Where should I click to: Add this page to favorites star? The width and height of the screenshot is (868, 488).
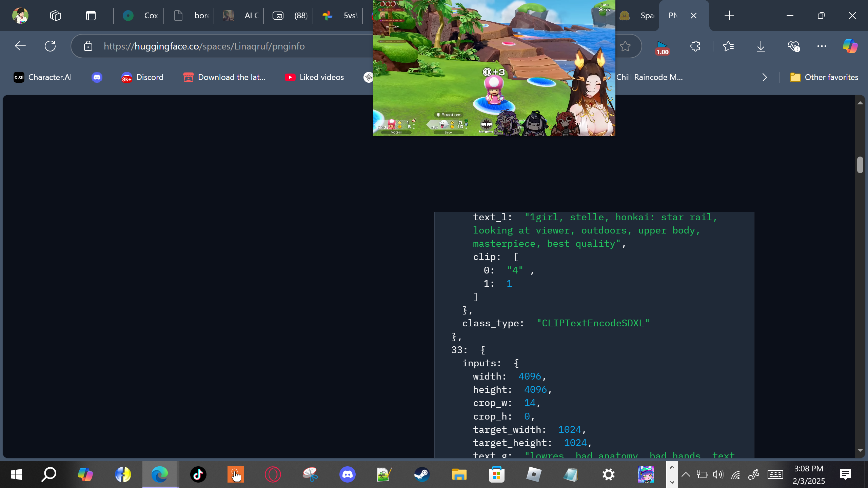pyautogui.click(x=625, y=46)
